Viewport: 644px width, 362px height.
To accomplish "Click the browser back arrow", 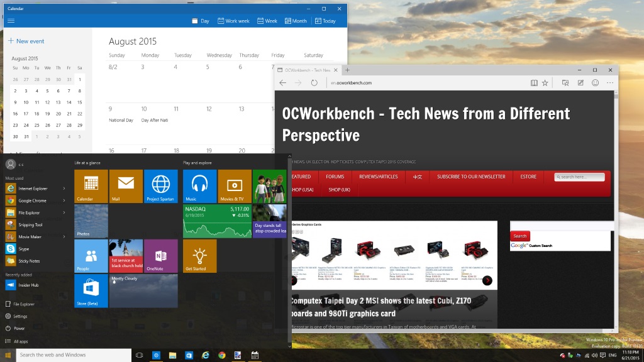I will click(282, 83).
